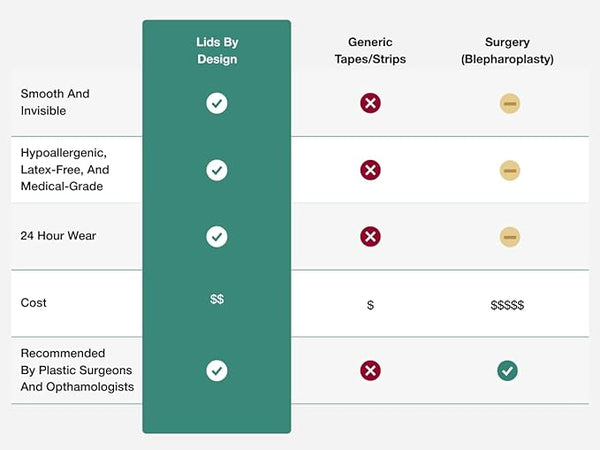Click the 24 Hour Wear row label
Image resolution: width=600 pixels, height=450 pixels.
click(59, 236)
